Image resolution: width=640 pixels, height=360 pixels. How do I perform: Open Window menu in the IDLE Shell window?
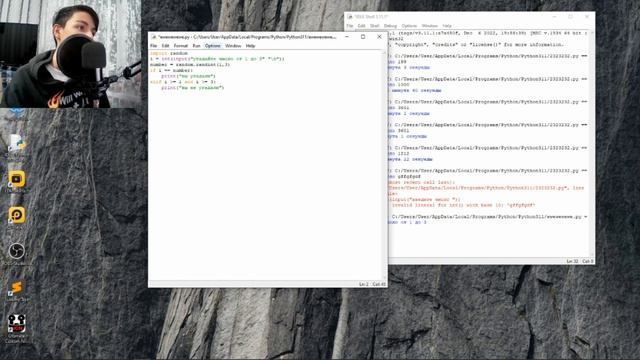[430, 26]
